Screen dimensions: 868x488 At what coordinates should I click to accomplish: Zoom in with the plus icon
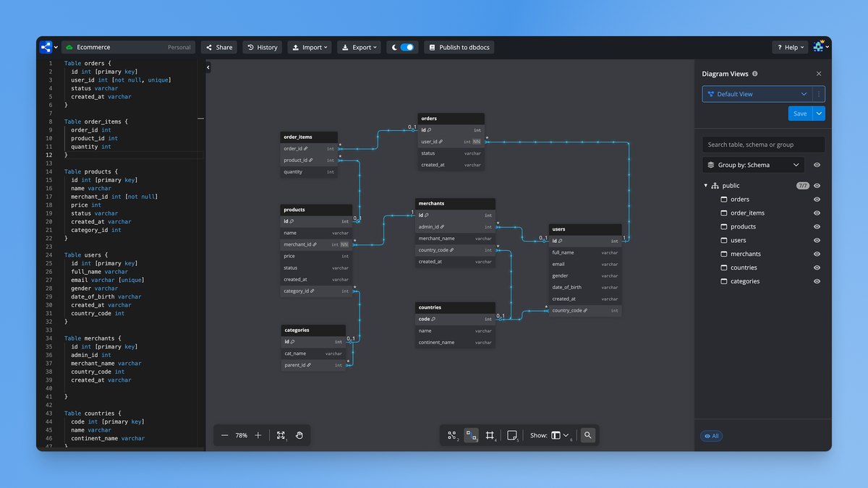click(258, 435)
